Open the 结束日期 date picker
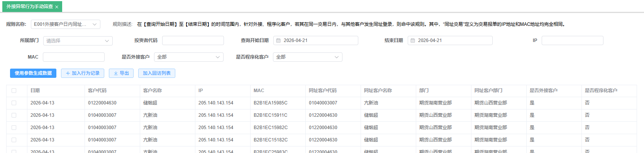 coord(450,40)
